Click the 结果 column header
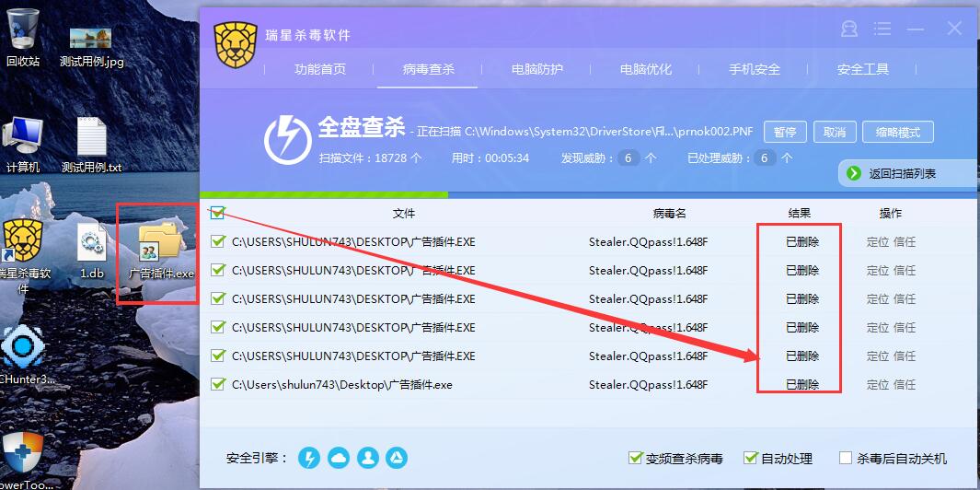Image resolution: width=980 pixels, height=490 pixels. [x=800, y=214]
